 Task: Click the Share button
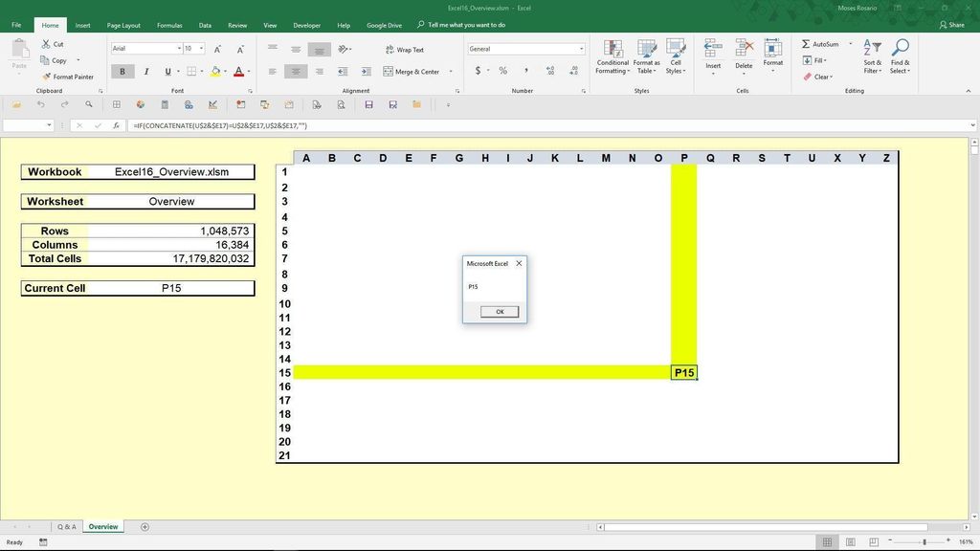point(951,25)
